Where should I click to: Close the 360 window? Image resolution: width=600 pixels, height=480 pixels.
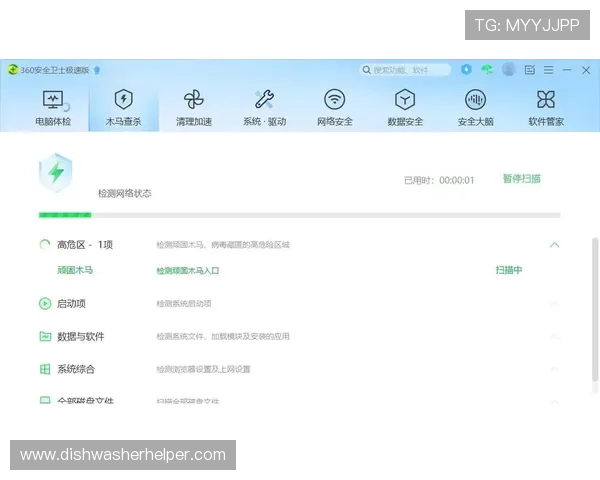(x=586, y=70)
